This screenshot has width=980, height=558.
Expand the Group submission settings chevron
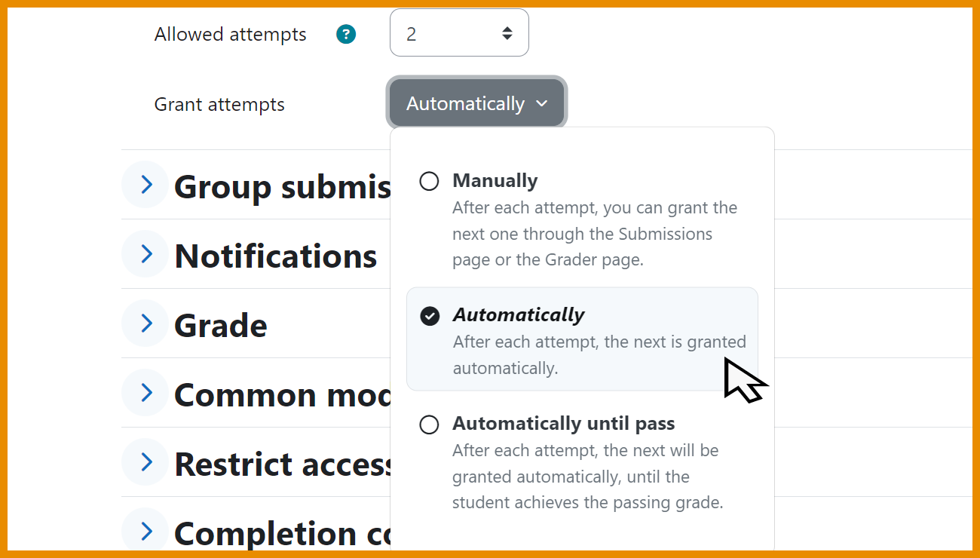coord(145,184)
